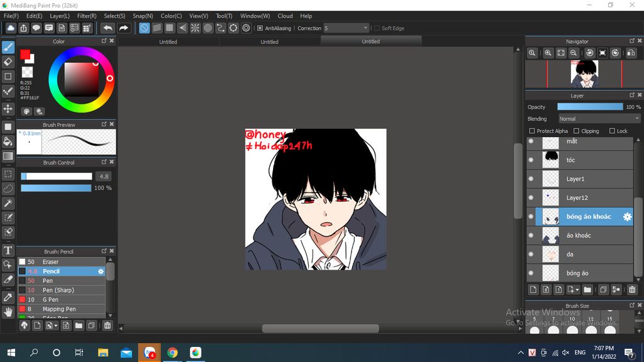644x362 pixels.
Task: Hide the da layer
Action: pos(531,255)
